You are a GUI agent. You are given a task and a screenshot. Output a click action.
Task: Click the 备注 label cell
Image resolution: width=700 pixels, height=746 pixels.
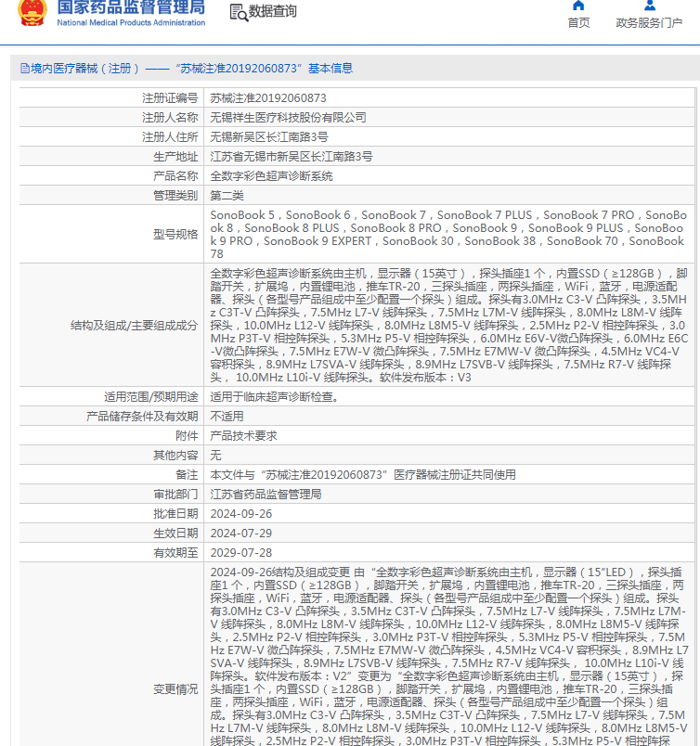(111, 475)
